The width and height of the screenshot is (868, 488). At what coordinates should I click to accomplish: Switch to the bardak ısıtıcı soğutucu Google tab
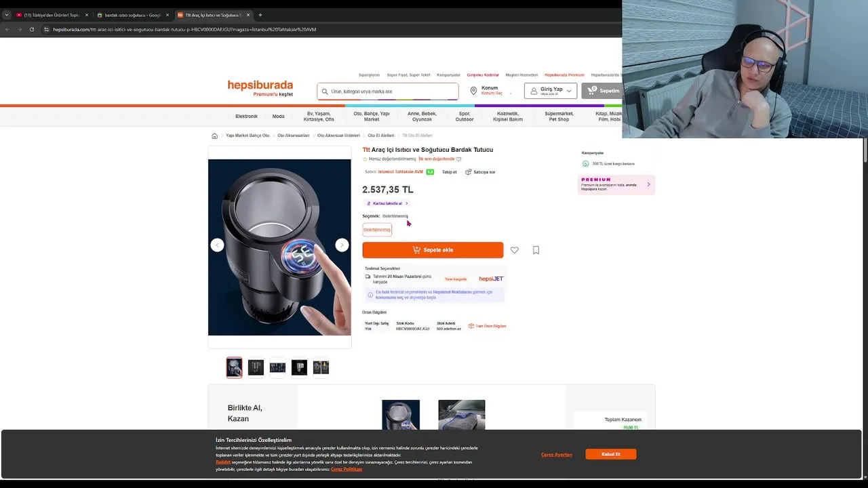(132, 15)
